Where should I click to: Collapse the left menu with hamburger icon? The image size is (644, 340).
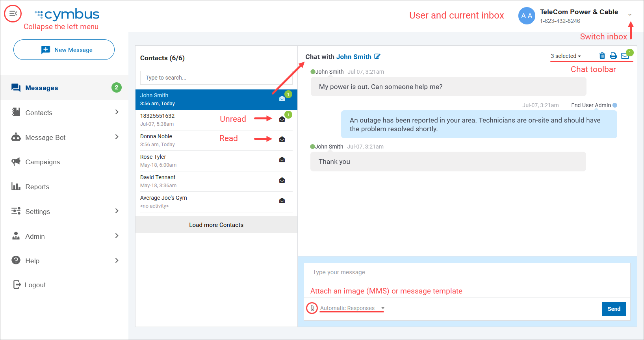click(13, 13)
